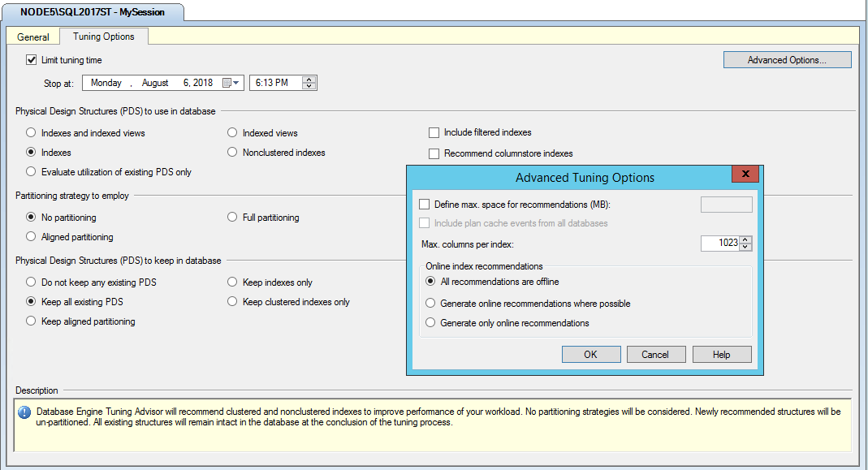868x470 pixels.
Task: Choose Full partitioning strategy
Action: tap(231, 218)
